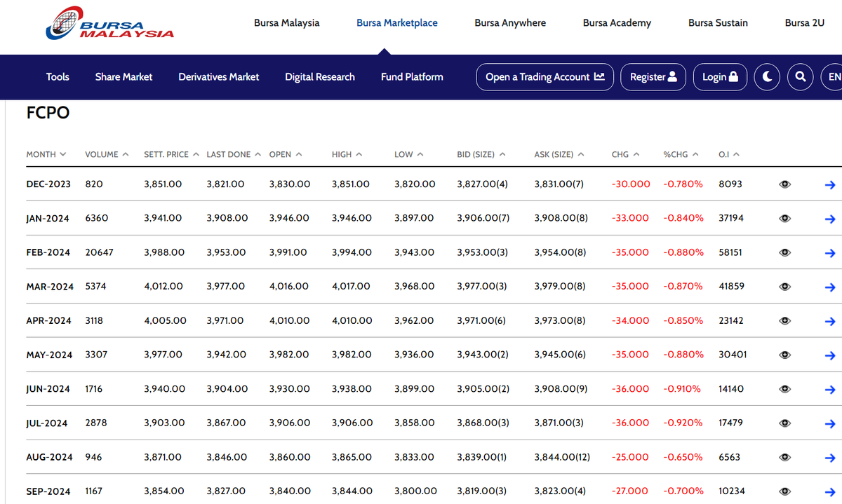Click the 3,844.00(12) ask value
The image size is (842, 504).
tap(562, 457)
